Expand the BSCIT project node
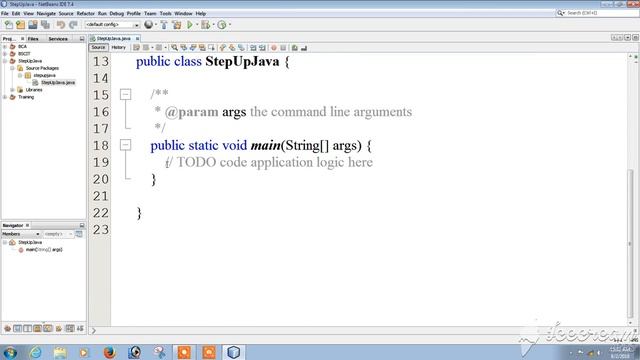 5,54
